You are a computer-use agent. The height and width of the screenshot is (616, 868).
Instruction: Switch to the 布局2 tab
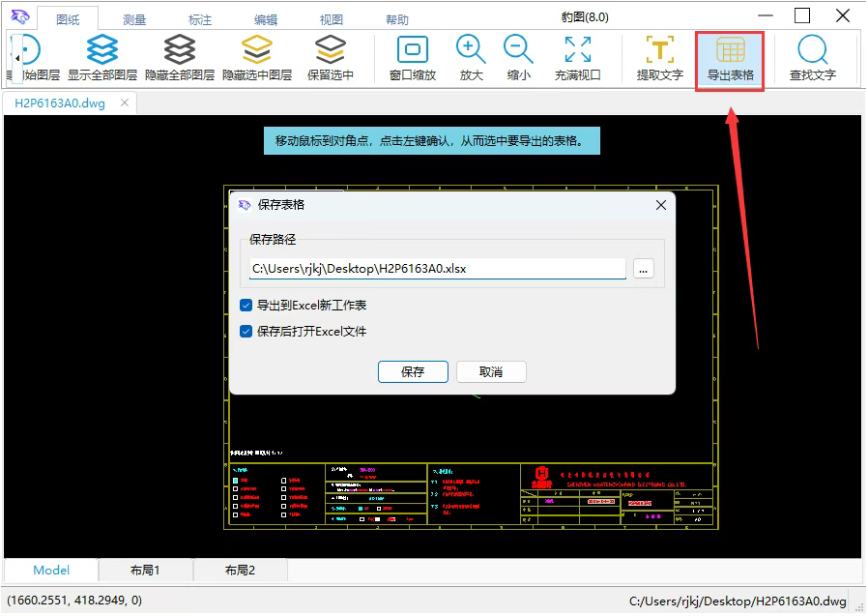[240, 570]
